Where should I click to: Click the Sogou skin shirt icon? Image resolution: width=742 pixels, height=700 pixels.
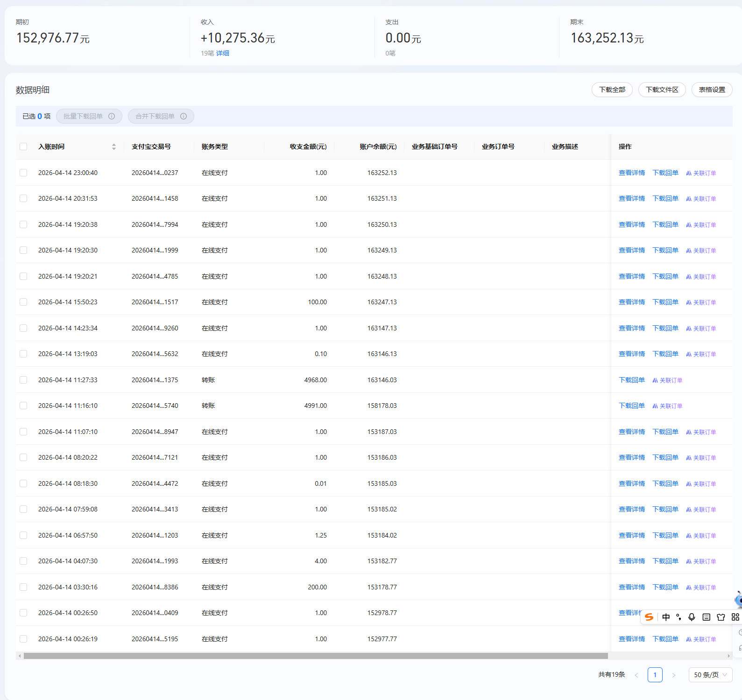pyautogui.click(x=721, y=617)
